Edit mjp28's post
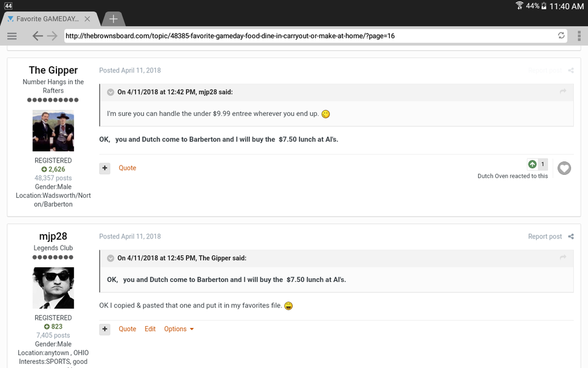The width and height of the screenshot is (588, 368). pos(150,329)
